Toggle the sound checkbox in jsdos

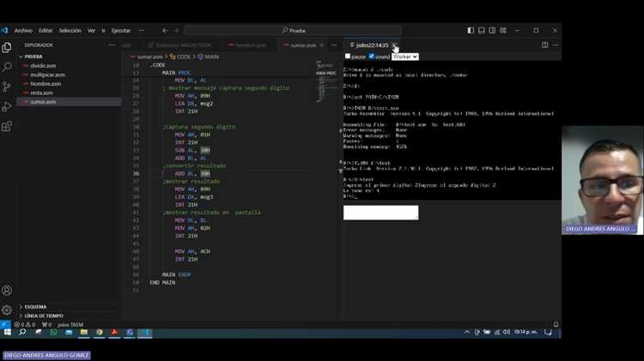372,57
